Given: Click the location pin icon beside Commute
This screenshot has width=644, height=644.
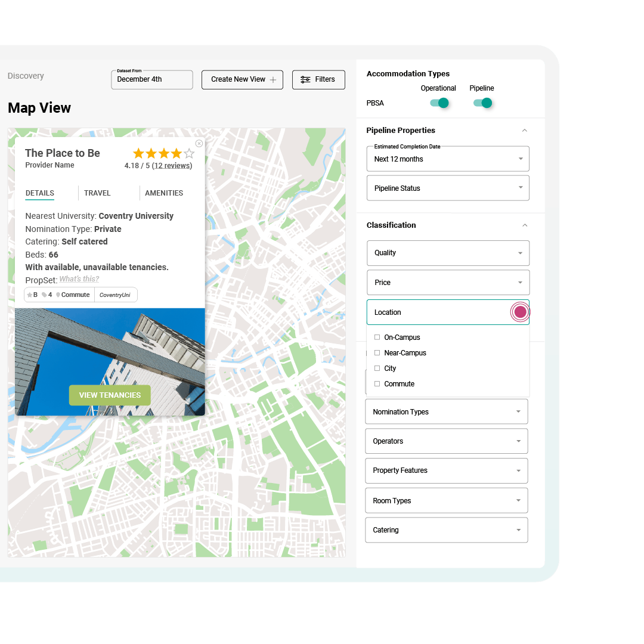Looking at the screenshot, I should (x=58, y=294).
